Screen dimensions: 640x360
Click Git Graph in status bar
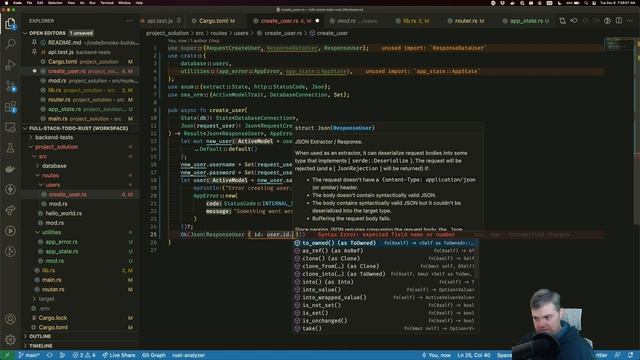[154, 355]
